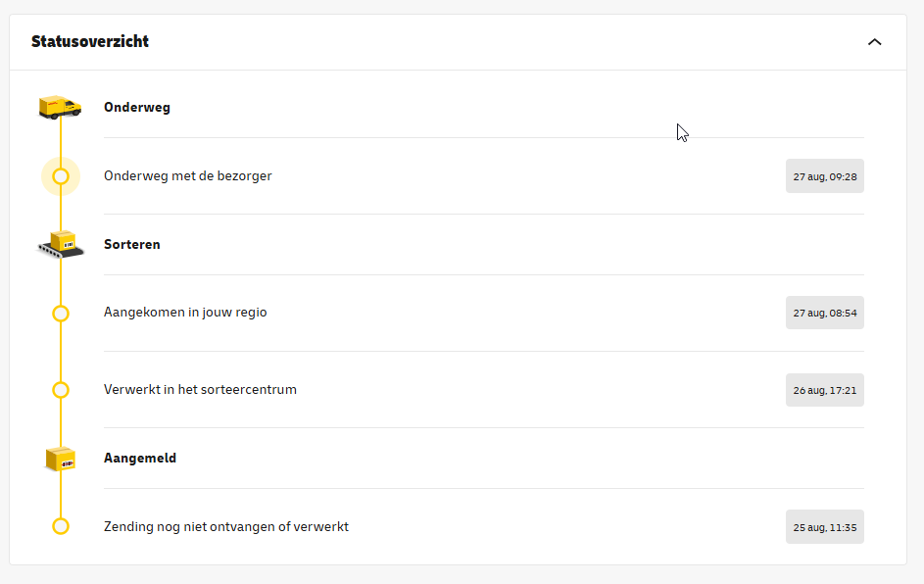Collapse the Statusoverzicht panel with the chevron

coord(874,42)
